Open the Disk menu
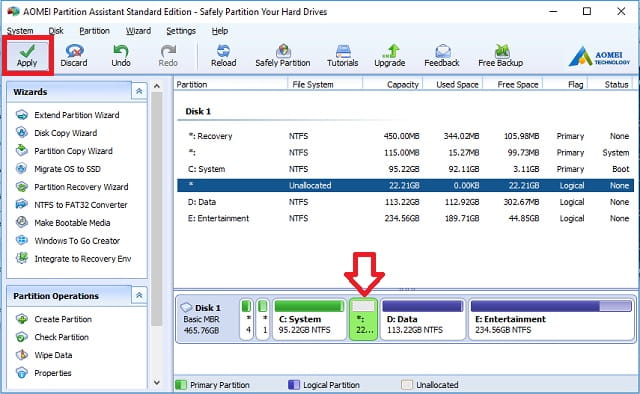640x394 pixels. click(56, 31)
